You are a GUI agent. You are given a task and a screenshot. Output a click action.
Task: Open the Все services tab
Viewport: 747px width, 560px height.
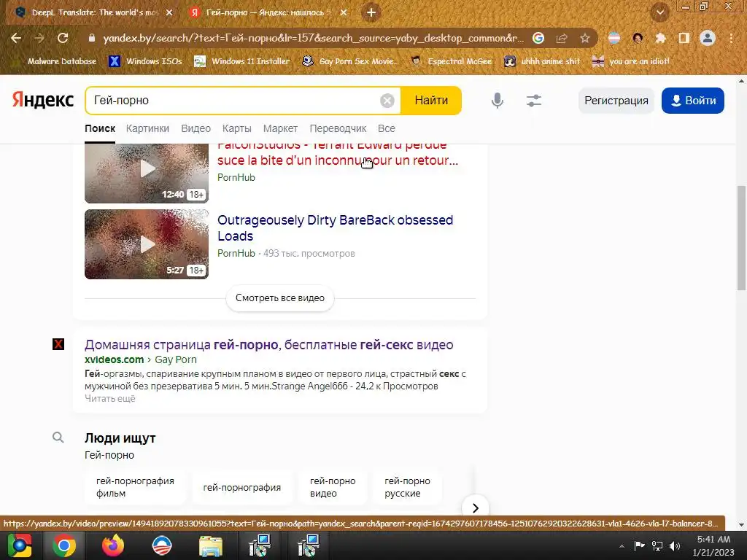coord(387,128)
